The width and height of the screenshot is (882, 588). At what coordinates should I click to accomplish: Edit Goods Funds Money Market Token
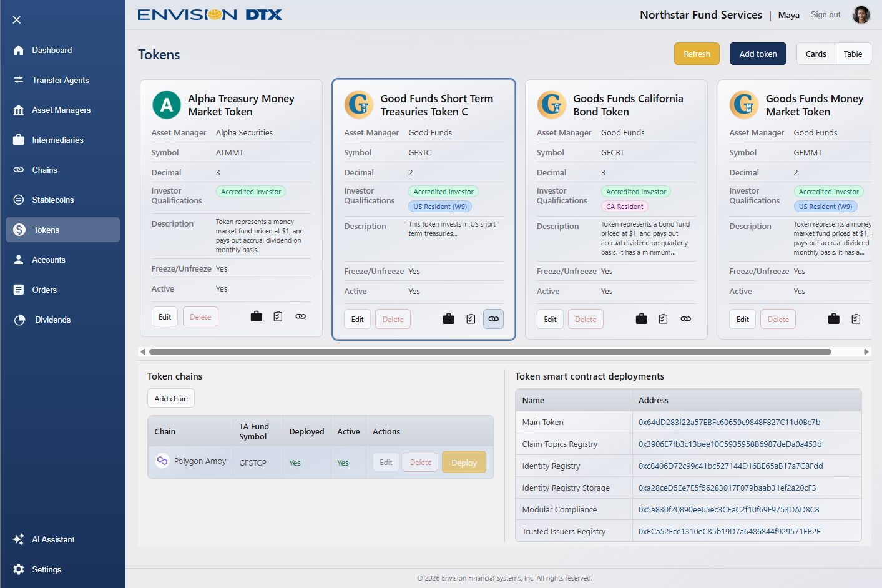point(742,319)
